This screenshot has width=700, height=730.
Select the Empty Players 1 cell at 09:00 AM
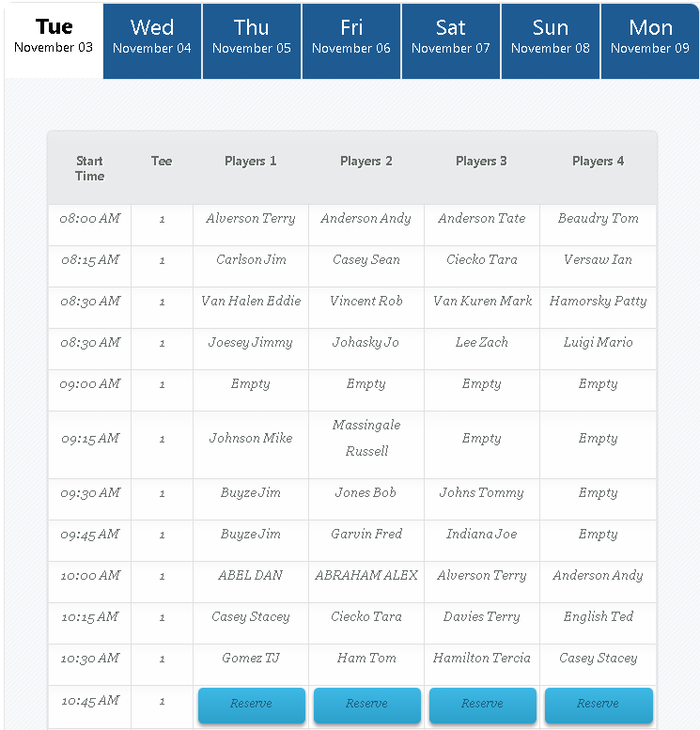click(251, 390)
